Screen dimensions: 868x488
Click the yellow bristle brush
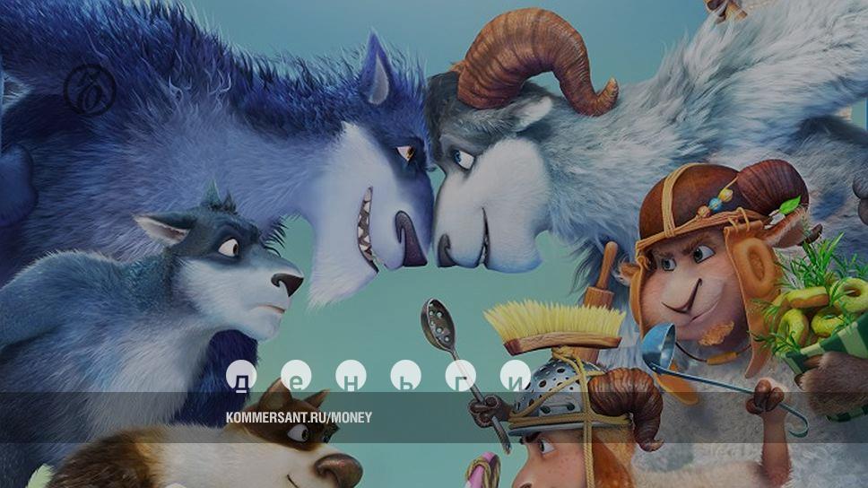click(551, 323)
